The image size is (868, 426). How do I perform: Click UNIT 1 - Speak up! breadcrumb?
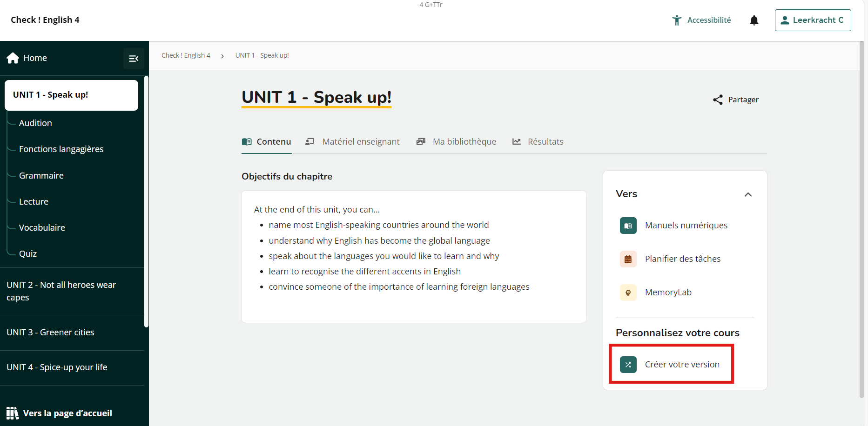pyautogui.click(x=262, y=55)
